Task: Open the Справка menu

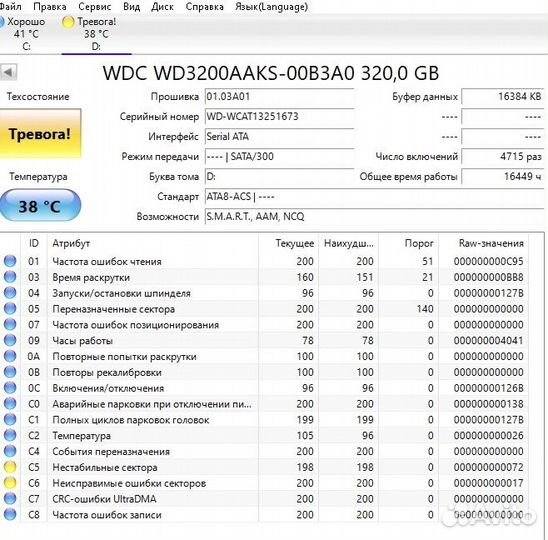Action: click(204, 7)
